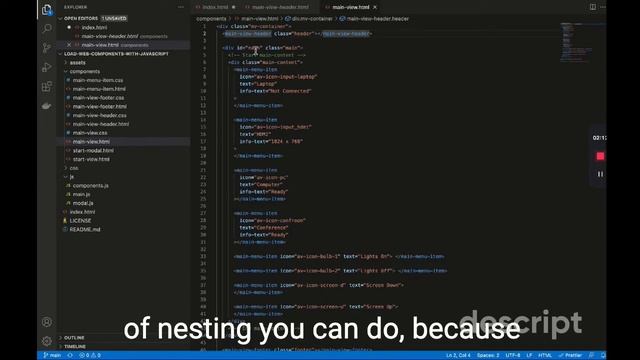Collapse the Open Editors section
The height and width of the screenshot is (360, 640).
[x=81, y=18]
